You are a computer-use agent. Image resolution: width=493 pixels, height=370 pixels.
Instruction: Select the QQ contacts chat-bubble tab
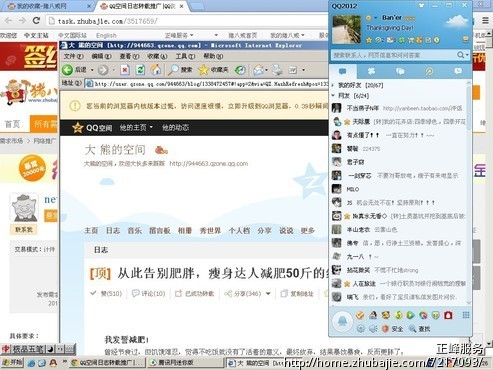click(343, 71)
